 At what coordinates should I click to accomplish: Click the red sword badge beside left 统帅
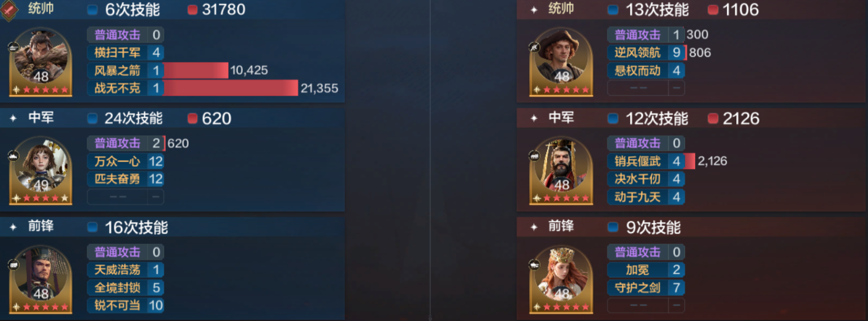coord(9,9)
